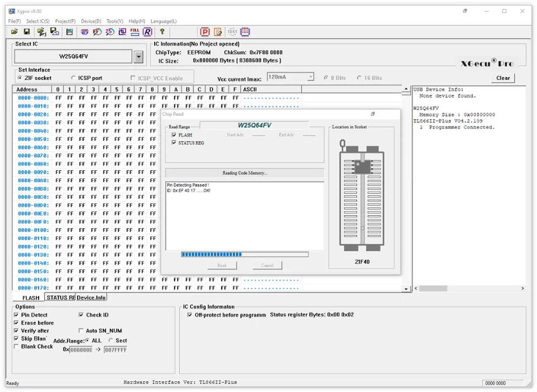The height and width of the screenshot is (392, 537).
Task: Click the open file folder icon
Action: (x=14, y=32)
